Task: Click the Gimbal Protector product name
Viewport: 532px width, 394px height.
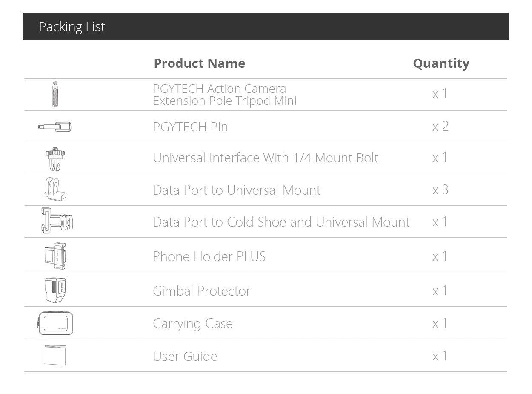Action: (201, 290)
